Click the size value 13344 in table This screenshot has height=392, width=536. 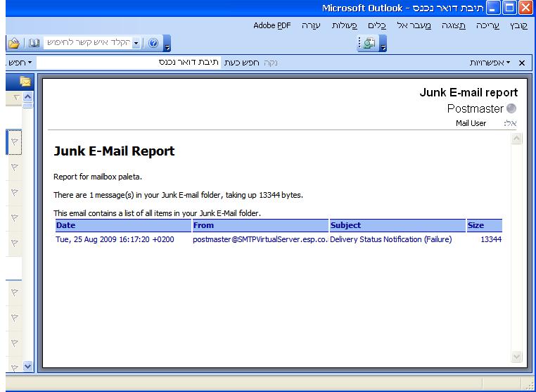(x=491, y=239)
